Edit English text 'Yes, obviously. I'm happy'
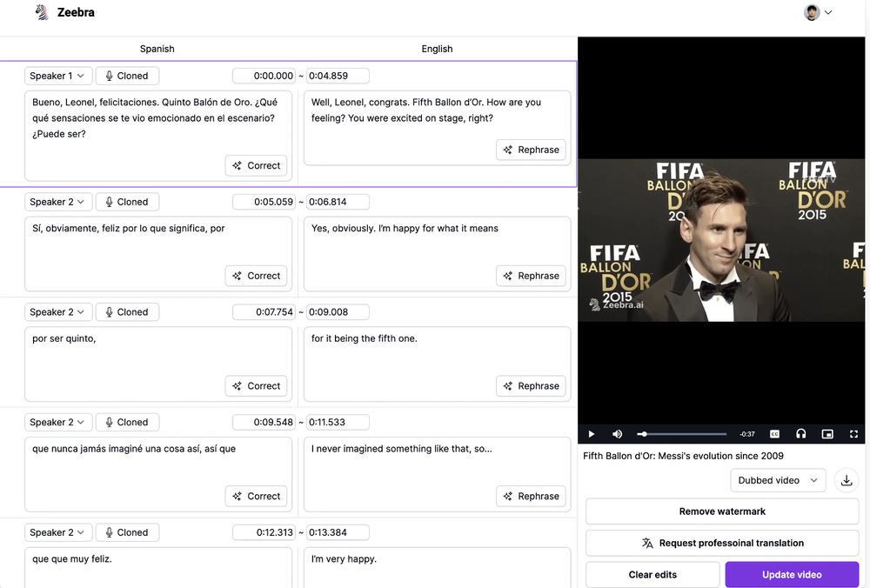 coord(438,254)
